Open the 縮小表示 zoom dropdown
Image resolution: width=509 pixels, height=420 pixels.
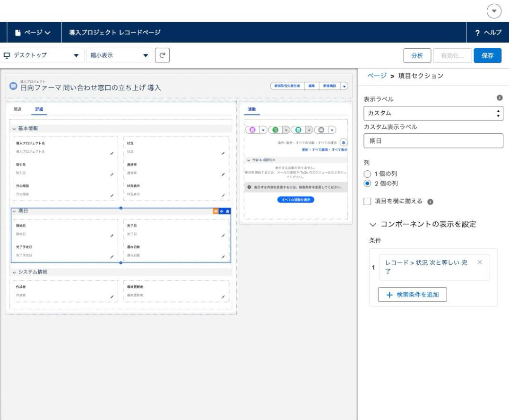pos(119,55)
